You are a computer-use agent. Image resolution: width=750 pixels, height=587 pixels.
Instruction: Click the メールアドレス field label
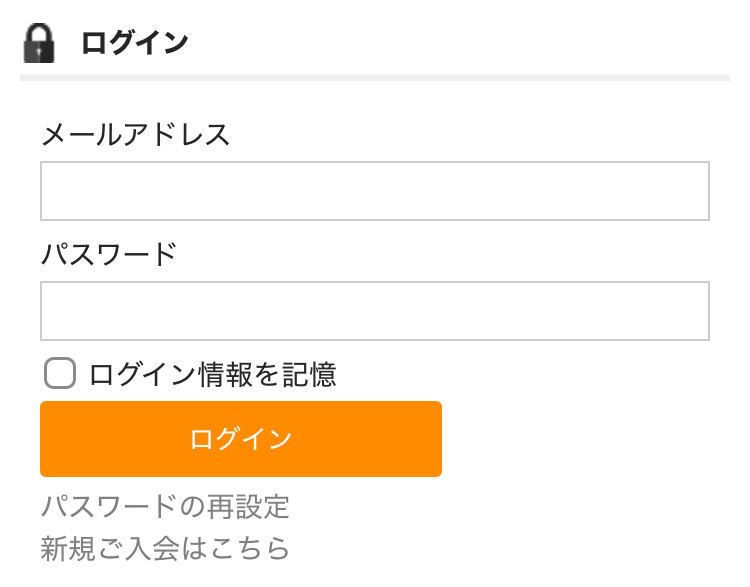135,134
